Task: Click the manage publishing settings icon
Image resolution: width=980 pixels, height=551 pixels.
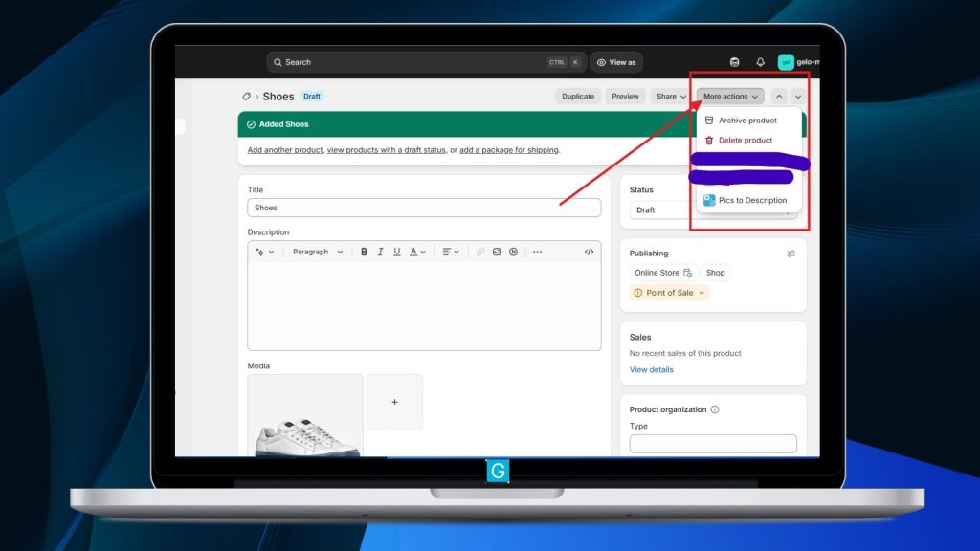Action: [x=791, y=253]
